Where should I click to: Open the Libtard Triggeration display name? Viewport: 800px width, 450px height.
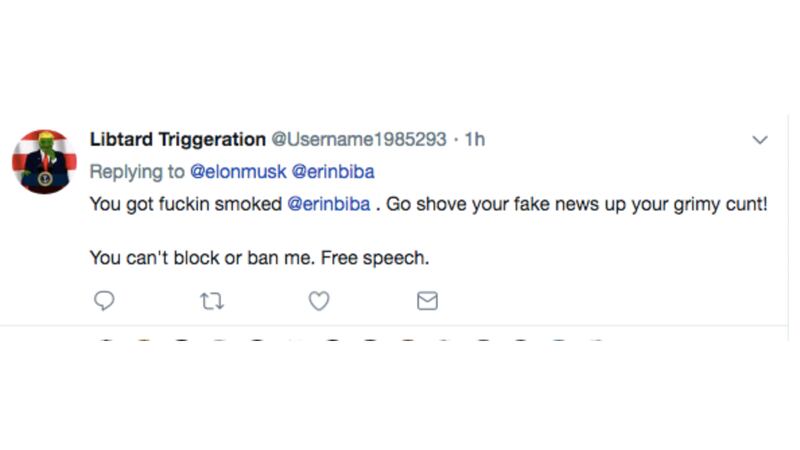pyautogui.click(x=178, y=139)
